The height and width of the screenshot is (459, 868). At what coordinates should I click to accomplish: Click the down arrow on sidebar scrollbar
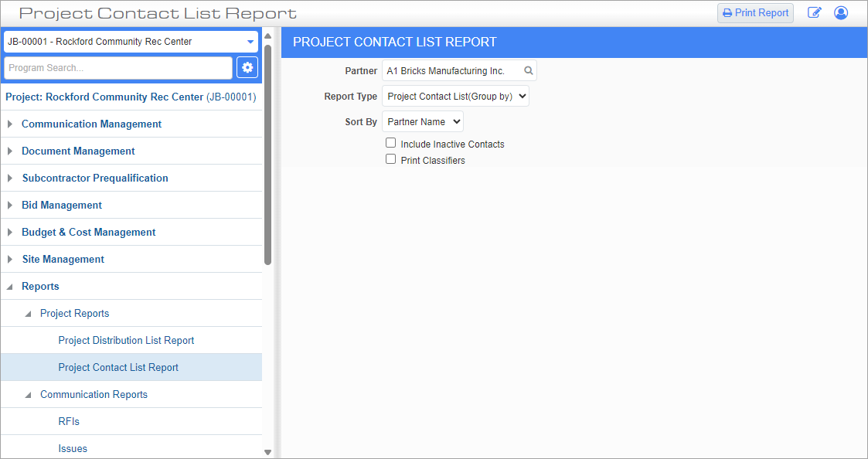[x=267, y=452]
